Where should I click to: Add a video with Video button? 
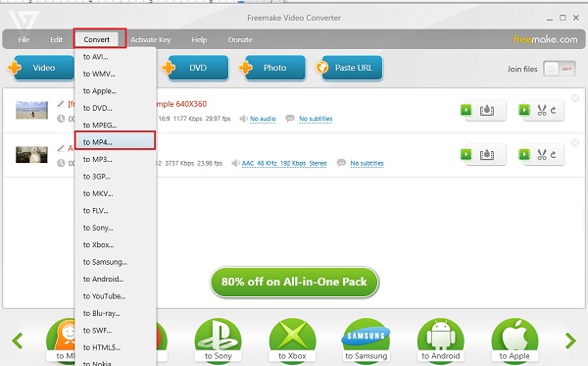41,68
